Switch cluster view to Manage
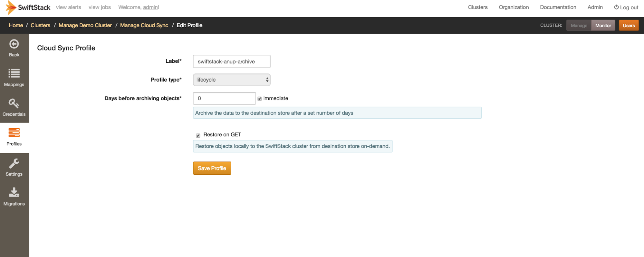 [579, 26]
